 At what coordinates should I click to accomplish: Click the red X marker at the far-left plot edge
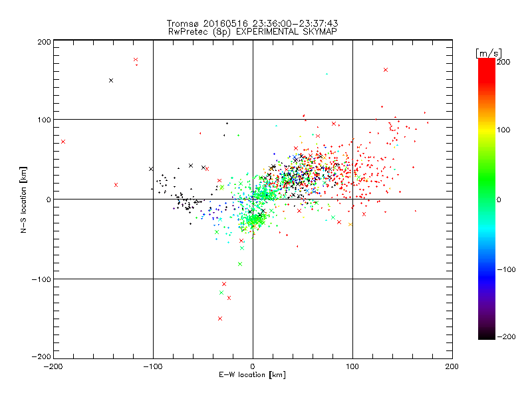(x=63, y=142)
